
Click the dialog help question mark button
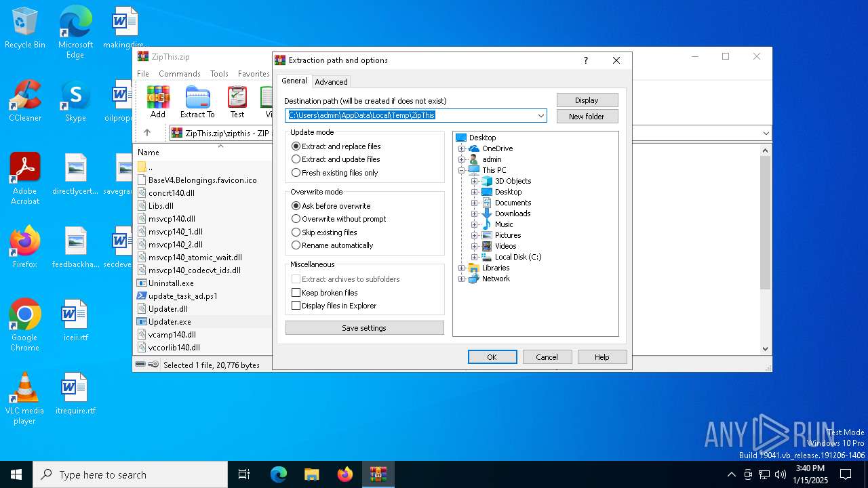pos(586,60)
